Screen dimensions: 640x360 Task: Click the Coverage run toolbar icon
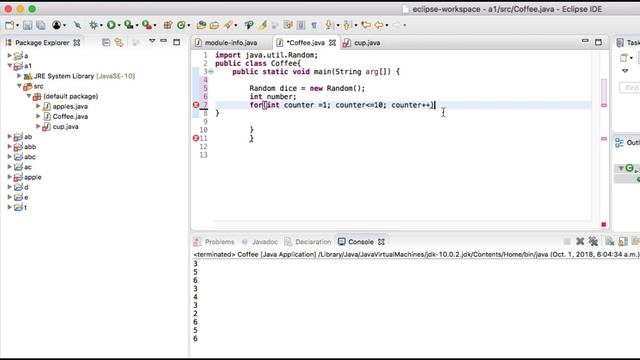[x=129, y=25]
